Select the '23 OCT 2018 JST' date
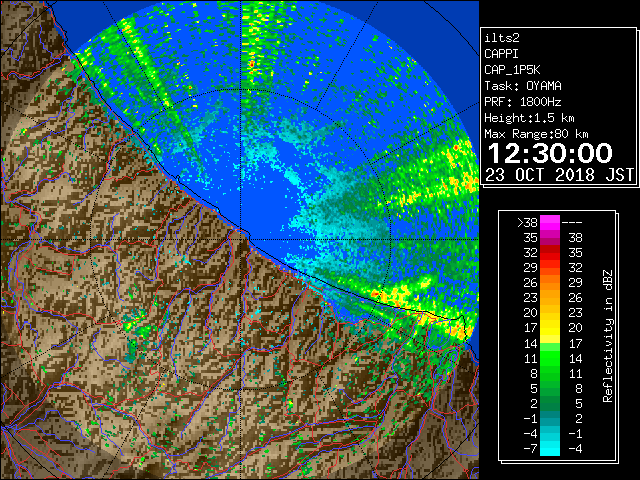This screenshot has height=480, width=640. tap(559, 175)
